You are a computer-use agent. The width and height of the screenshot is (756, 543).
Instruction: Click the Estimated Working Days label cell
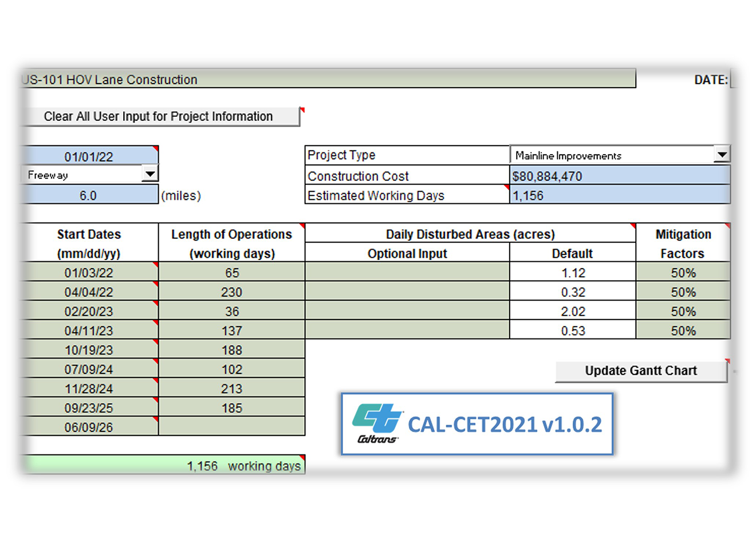(407, 195)
